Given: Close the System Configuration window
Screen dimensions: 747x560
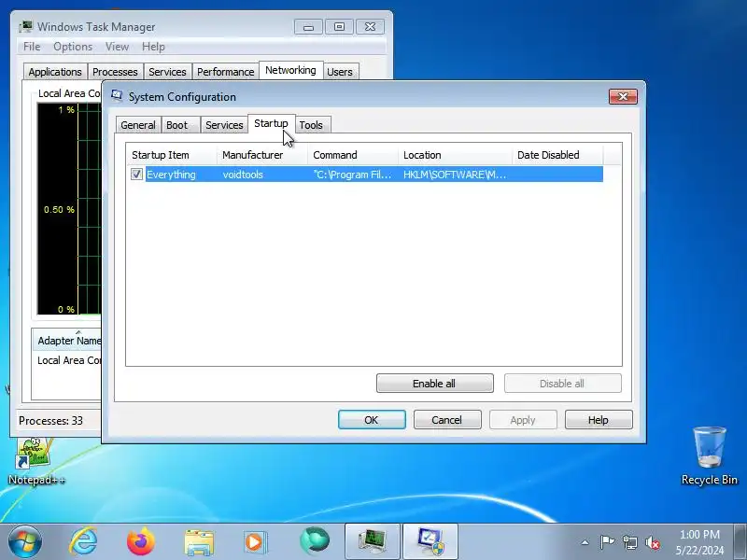Looking at the screenshot, I should click(623, 97).
